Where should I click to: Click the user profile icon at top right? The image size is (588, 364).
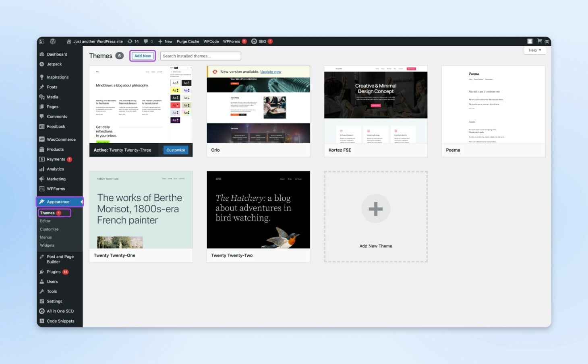529,41
